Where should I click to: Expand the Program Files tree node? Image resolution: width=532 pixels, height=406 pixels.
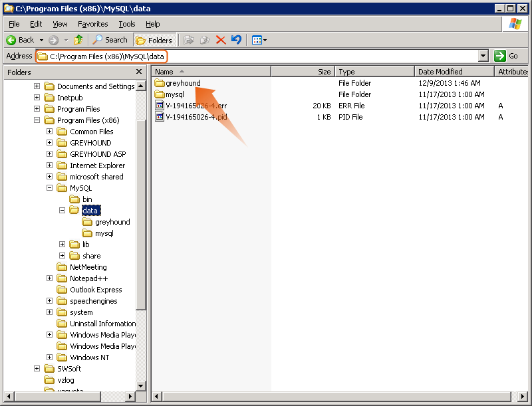(37, 109)
